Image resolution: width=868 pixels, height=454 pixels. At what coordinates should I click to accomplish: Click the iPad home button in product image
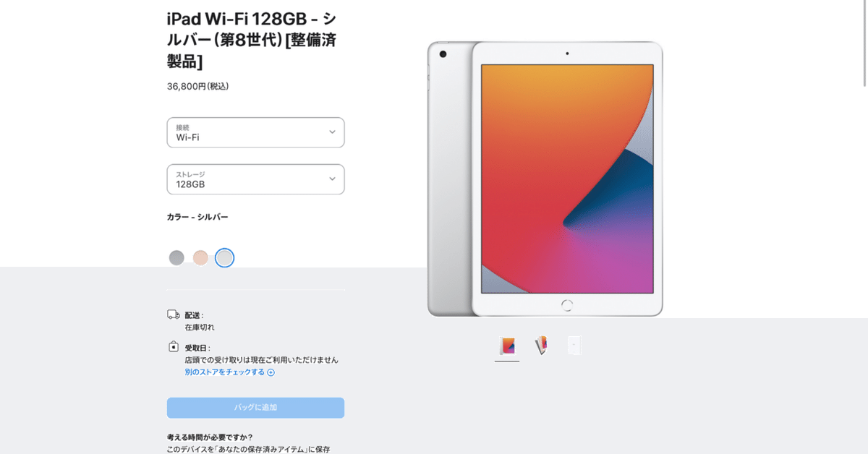[x=567, y=305]
